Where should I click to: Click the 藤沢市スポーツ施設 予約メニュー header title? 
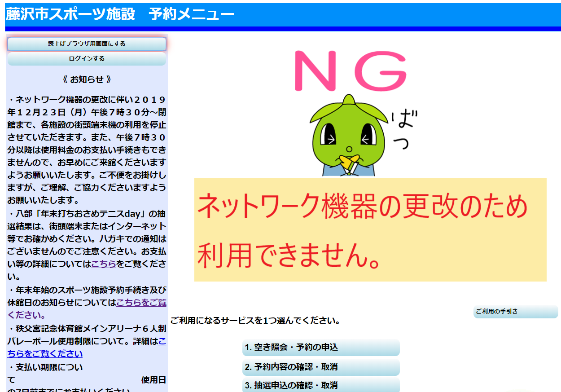pos(120,14)
